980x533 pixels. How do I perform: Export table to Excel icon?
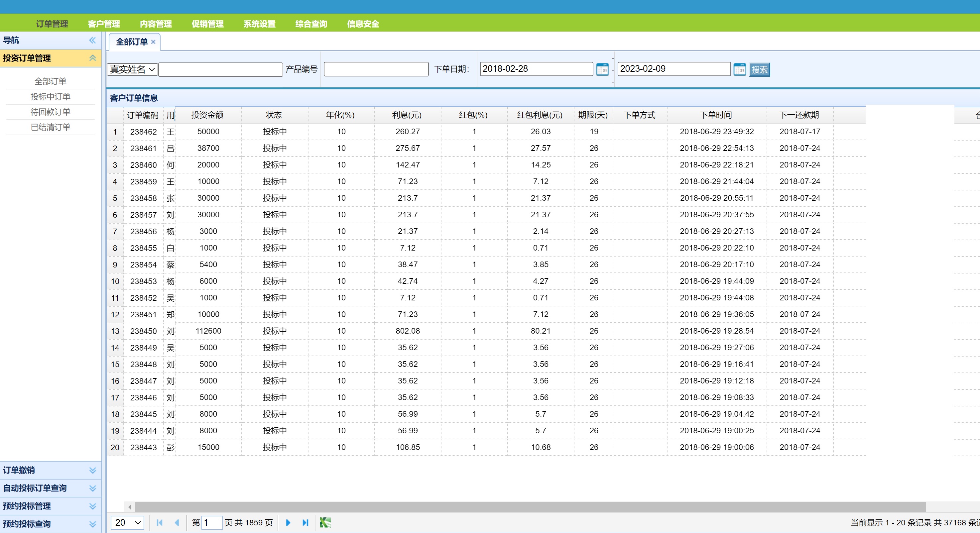point(325,523)
